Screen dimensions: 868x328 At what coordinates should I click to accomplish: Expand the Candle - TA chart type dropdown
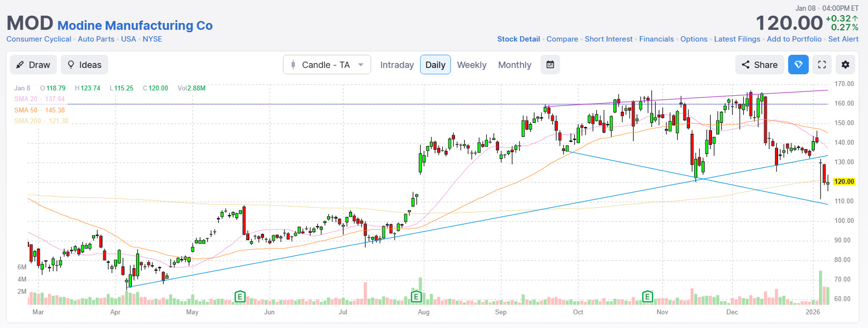(327, 65)
